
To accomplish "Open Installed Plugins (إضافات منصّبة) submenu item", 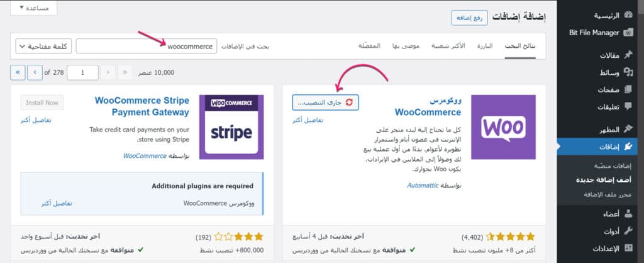I will tap(613, 166).
